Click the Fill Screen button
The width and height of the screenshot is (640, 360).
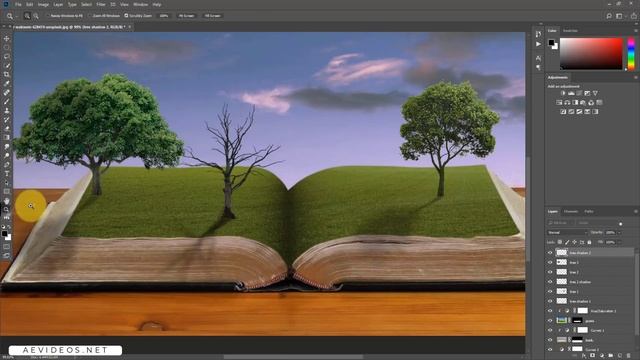click(212, 16)
